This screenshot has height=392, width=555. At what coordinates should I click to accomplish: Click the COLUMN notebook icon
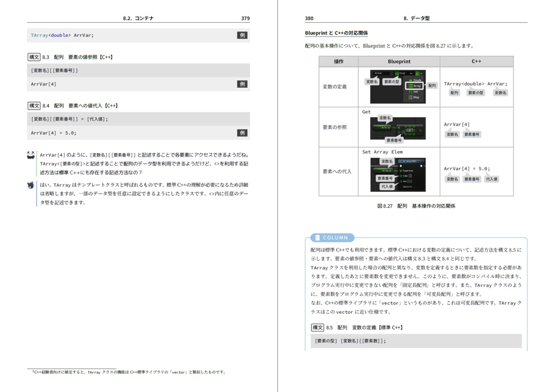(318, 237)
